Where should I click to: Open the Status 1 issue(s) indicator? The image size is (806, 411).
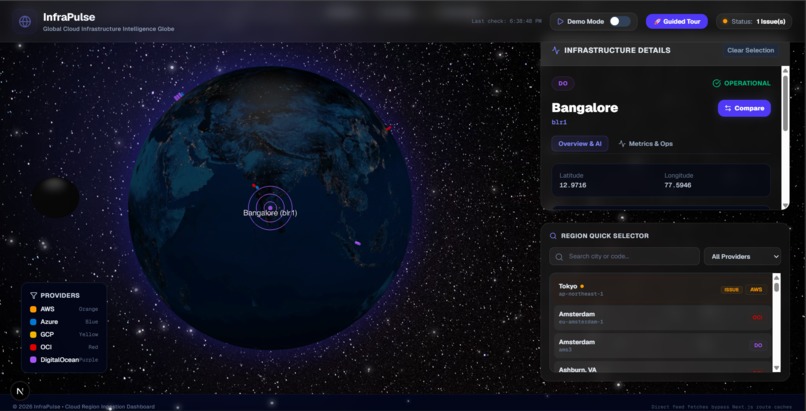[x=754, y=22]
